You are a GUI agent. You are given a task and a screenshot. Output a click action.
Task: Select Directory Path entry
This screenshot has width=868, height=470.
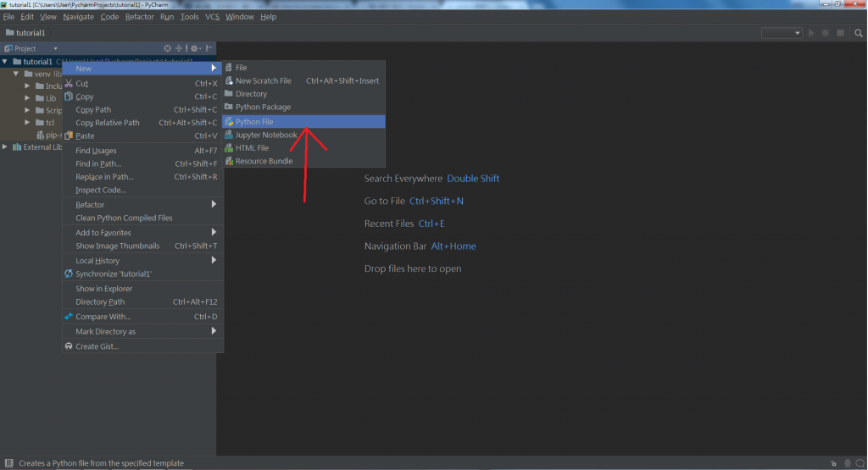point(142,302)
